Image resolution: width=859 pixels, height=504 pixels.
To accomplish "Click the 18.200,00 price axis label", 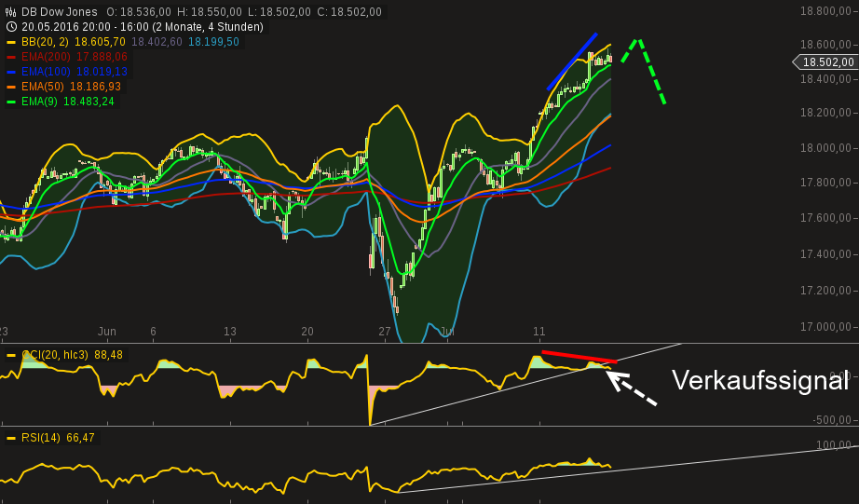I will pyautogui.click(x=825, y=113).
